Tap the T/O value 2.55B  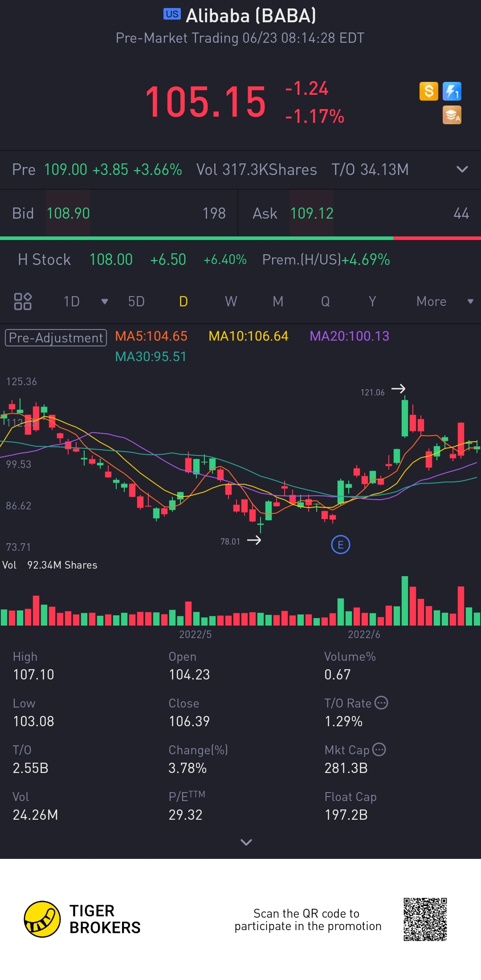(x=31, y=768)
